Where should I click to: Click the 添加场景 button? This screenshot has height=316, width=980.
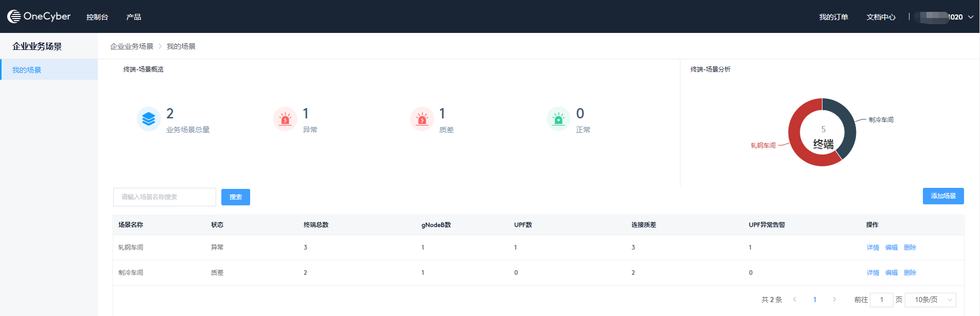[943, 196]
